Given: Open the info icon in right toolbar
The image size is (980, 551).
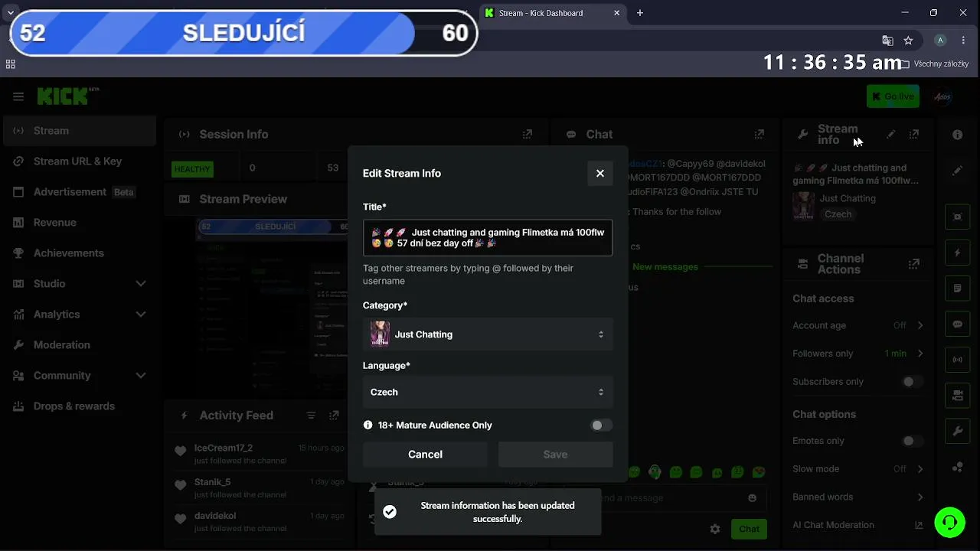Looking at the screenshot, I should pos(958,135).
